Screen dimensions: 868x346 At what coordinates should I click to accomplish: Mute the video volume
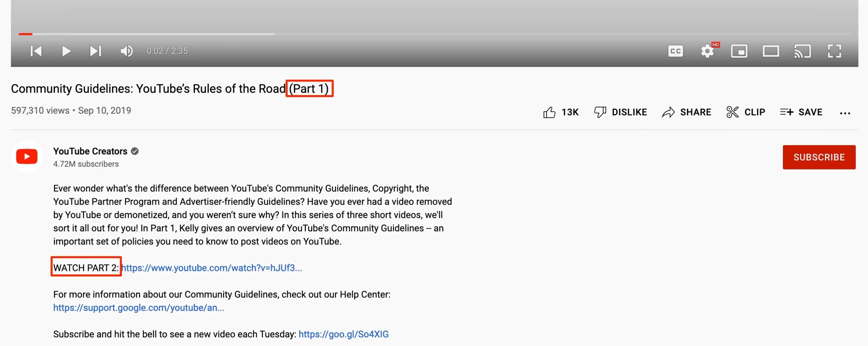pyautogui.click(x=126, y=51)
